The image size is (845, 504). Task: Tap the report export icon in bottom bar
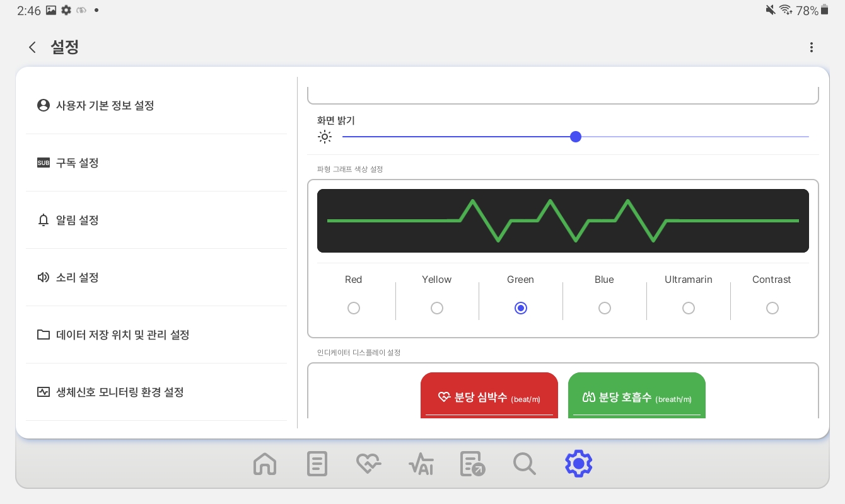pos(473,464)
